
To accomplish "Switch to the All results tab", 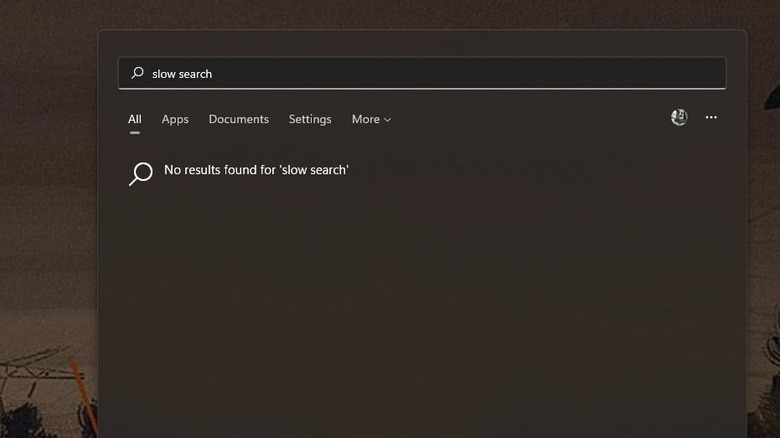I will click(135, 119).
